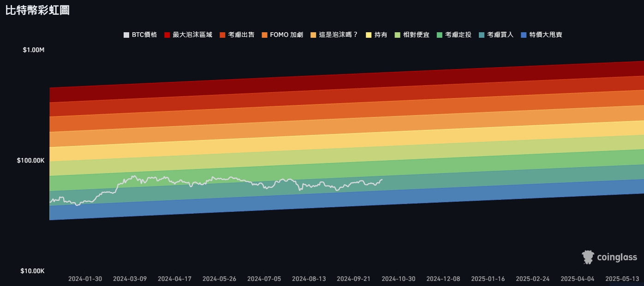Click the 考慮買入 legend label

496,35
